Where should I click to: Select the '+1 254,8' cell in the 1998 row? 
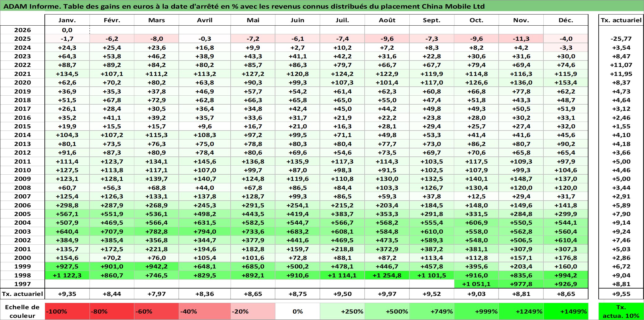coord(387,275)
